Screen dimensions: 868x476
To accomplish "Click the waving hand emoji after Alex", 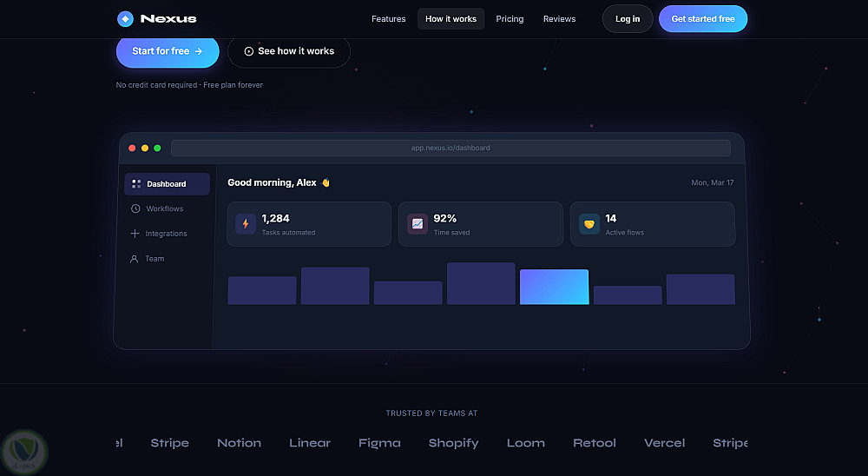I will point(325,182).
